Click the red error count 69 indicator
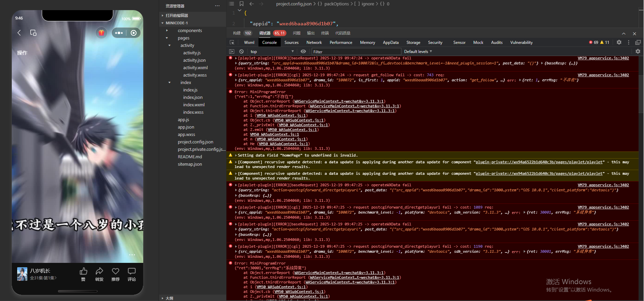The height and width of the screenshot is (301, 644). tap(593, 42)
